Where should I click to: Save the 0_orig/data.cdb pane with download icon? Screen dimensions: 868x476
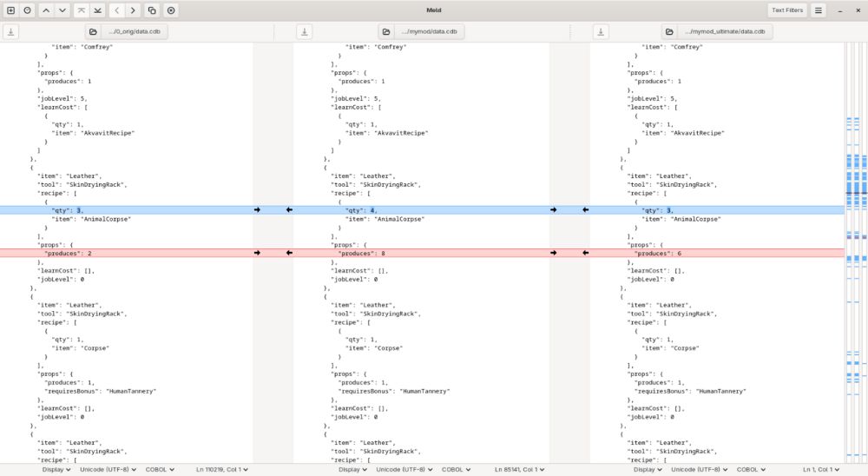pos(10,31)
